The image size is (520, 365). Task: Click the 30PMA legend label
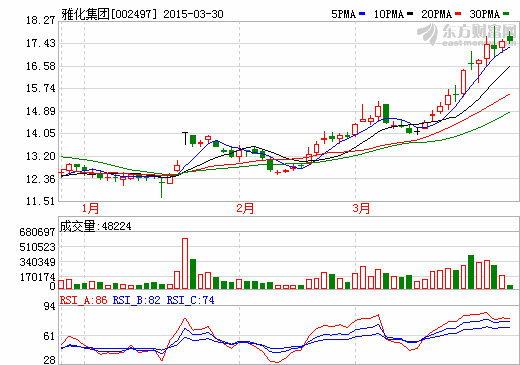(484, 14)
